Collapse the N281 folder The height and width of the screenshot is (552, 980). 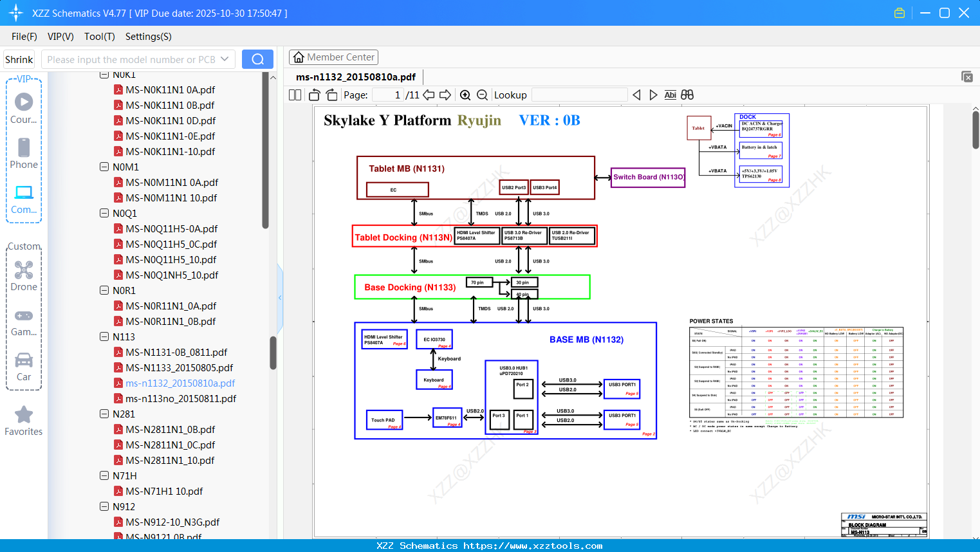104,414
